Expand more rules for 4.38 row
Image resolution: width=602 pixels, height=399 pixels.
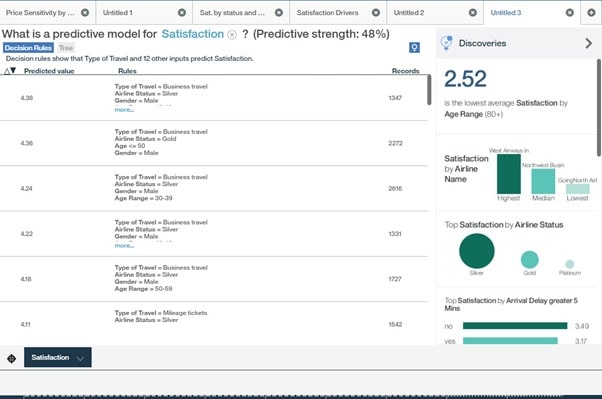click(x=124, y=110)
